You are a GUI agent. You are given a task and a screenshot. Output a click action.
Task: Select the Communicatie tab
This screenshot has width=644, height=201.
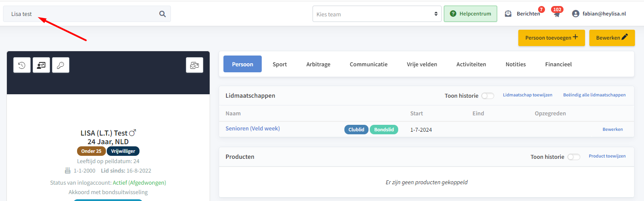(368, 64)
